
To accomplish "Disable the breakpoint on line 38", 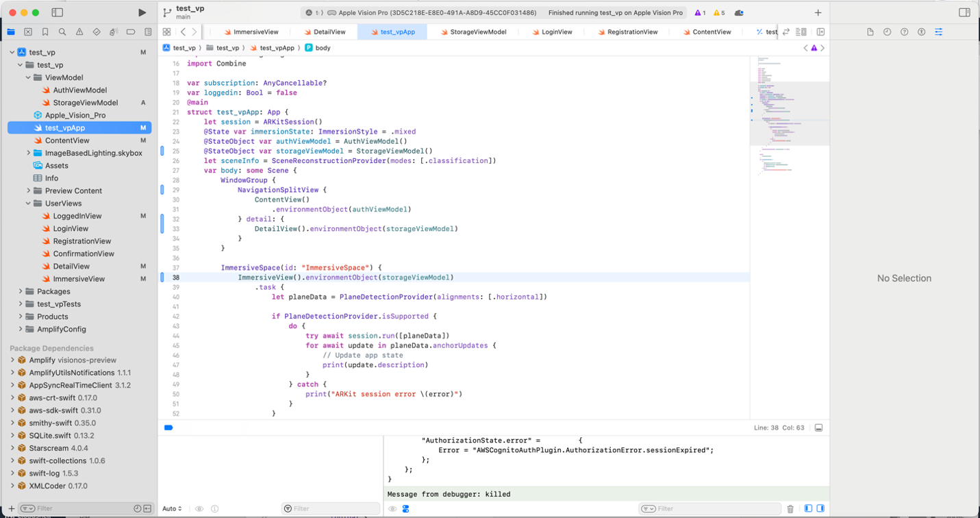I will 162,277.
